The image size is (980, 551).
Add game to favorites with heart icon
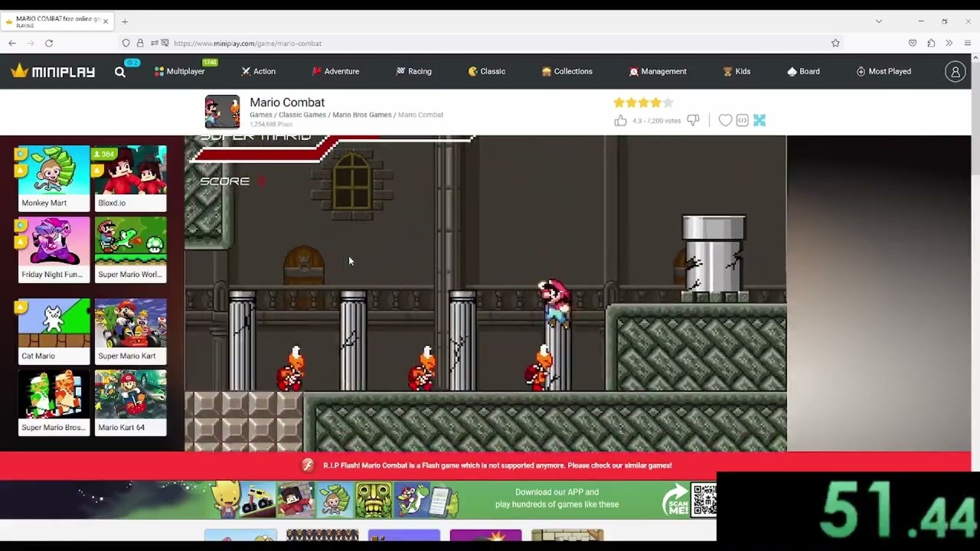725,120
